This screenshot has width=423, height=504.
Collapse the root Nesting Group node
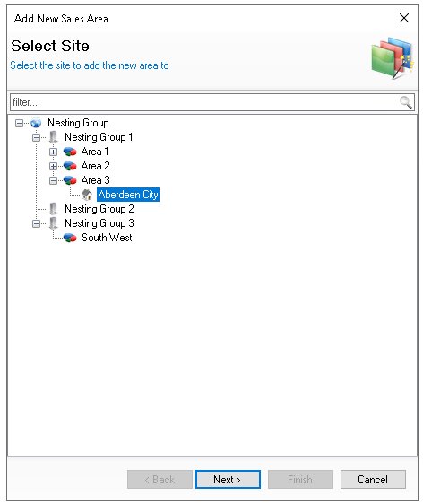pos(20,123)
